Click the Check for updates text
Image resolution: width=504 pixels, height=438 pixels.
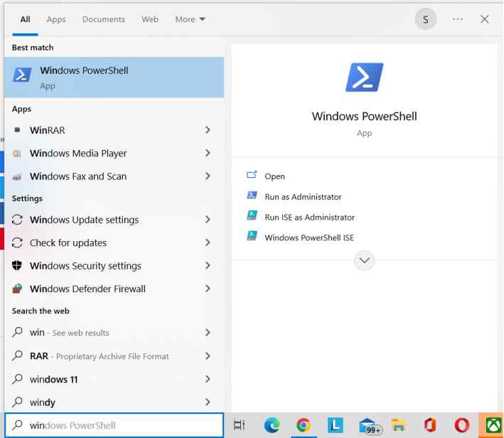(x=68, y=242)
